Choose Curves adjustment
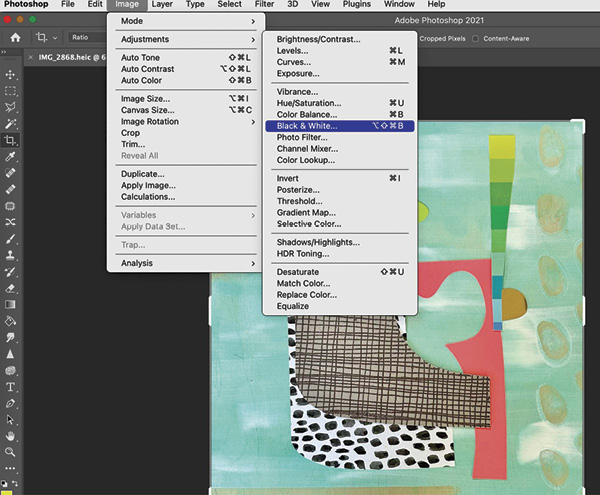 coord(340,62)
